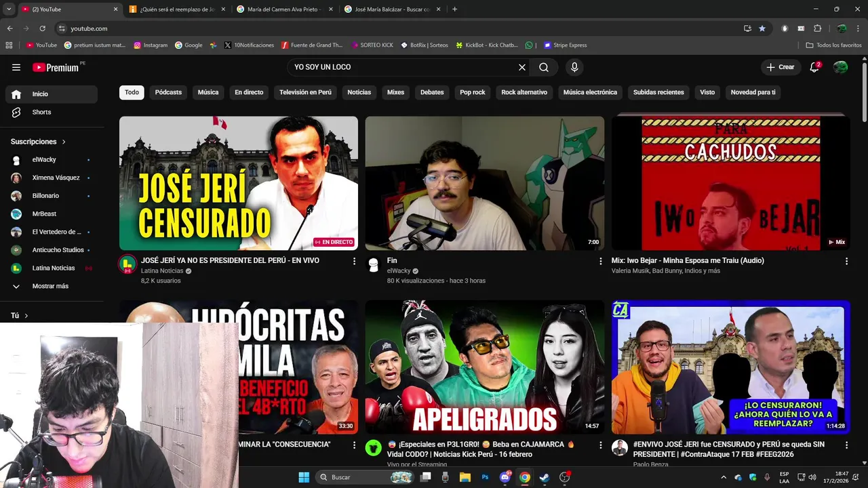Open Shorts from the sidebar
Screen dimensions: 868x488
52,112
